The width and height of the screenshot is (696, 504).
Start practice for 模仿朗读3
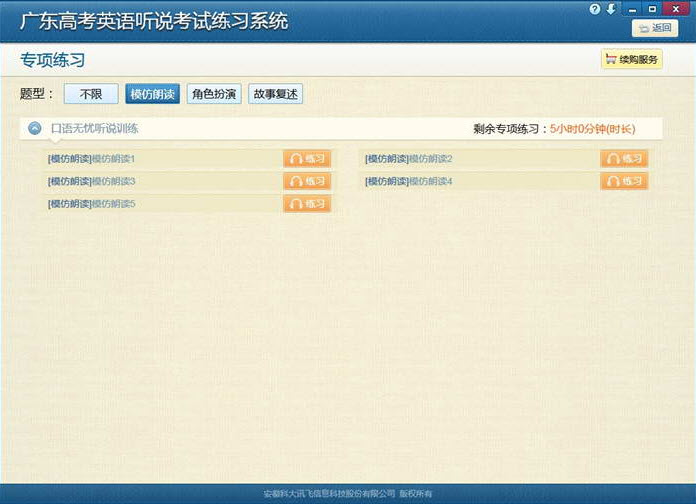307,181
